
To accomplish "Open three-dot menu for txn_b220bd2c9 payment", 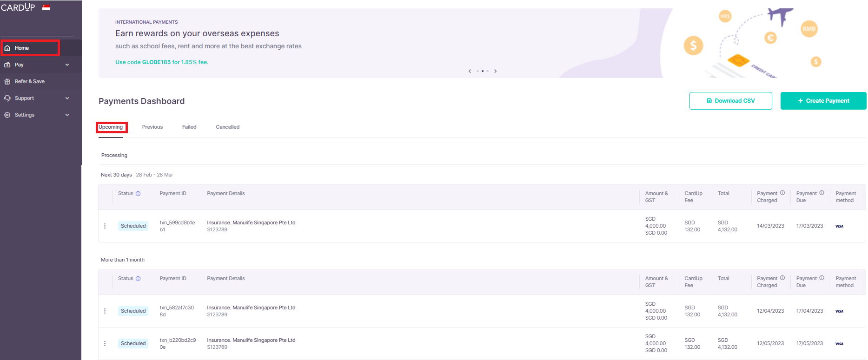I will pyautogui.click(x=105, y=343).
